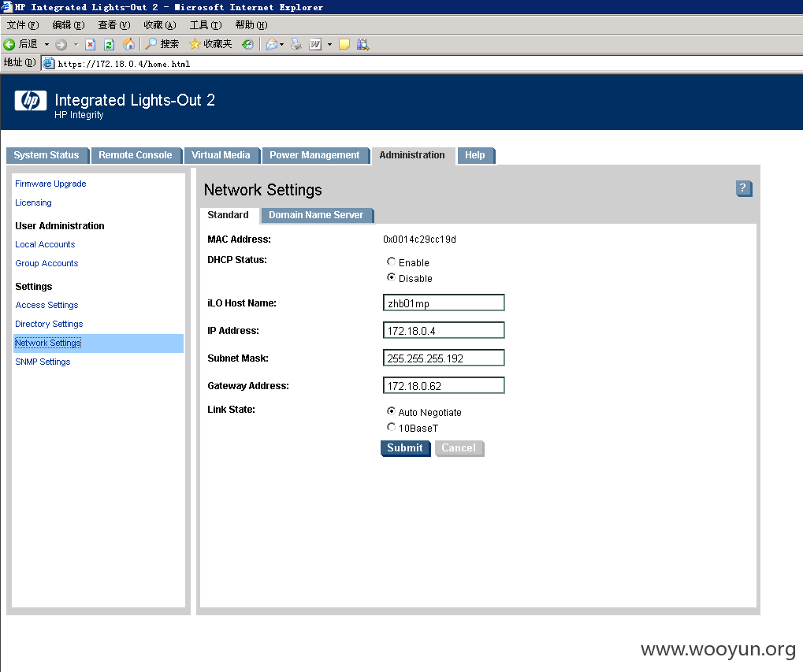Switch to Virtual Media tab
Viewport: 803px width, 672px height.
click(221, 155)
